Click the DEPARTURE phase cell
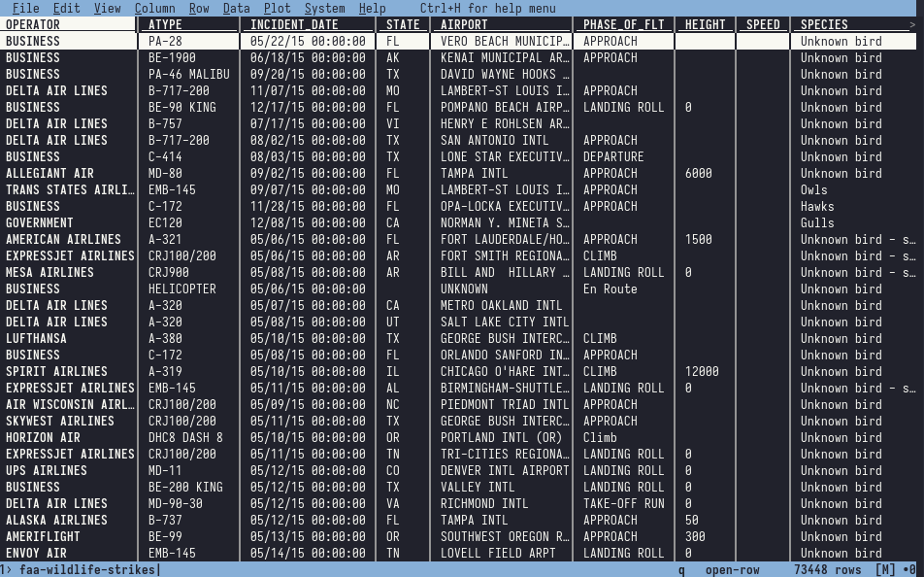The width and height of the screenshot is (924, 577). pos(613,157)
